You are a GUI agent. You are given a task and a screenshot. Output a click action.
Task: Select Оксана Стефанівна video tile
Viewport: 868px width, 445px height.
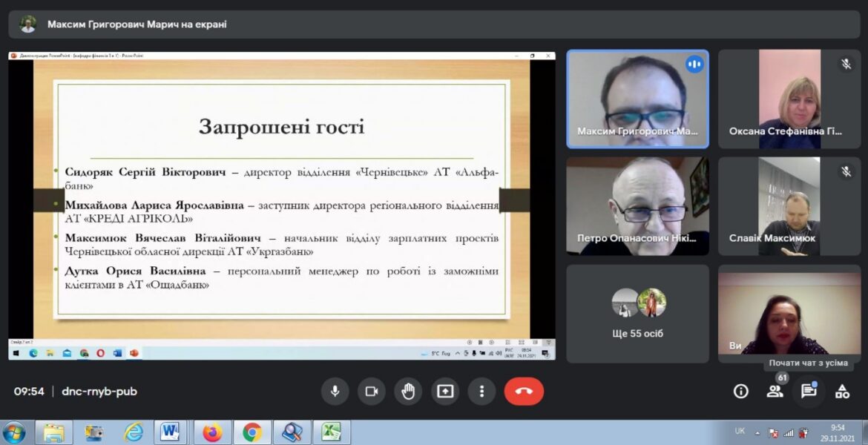tap(789, 99)
